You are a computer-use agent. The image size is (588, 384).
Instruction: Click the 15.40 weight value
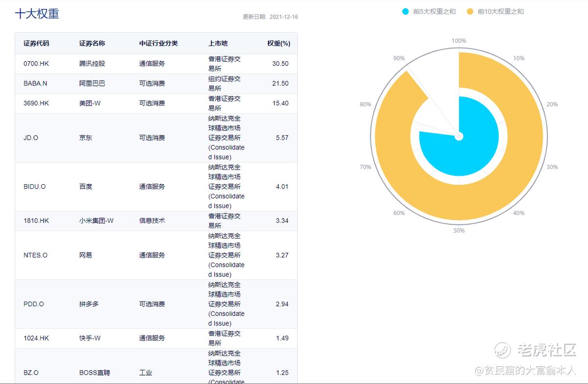[x=280, y=103]
